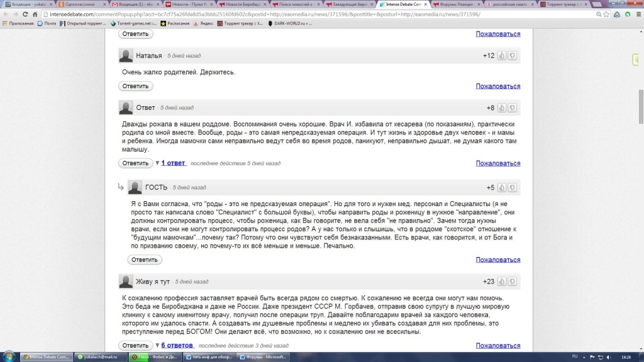Screen dimensions: 644x362
Task: Open the Расписание bookmark
Action: coord(175,23)
